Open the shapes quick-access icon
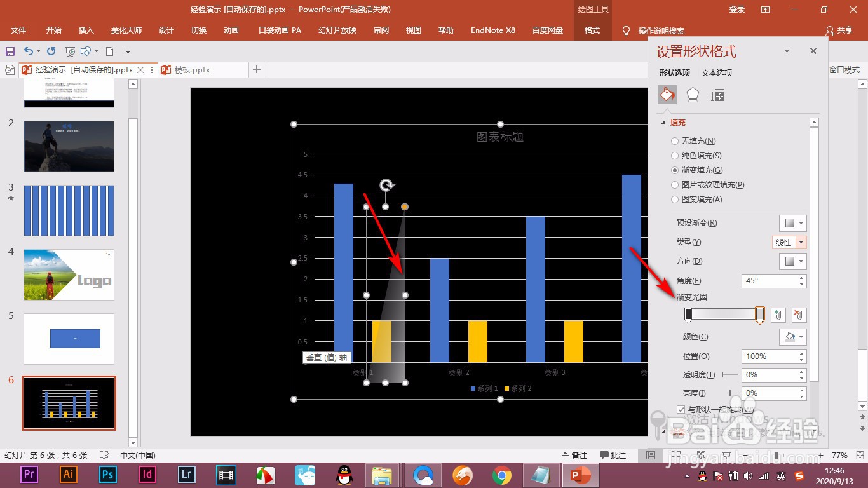The height and width of the screenshot is (488, 868). 86,51
